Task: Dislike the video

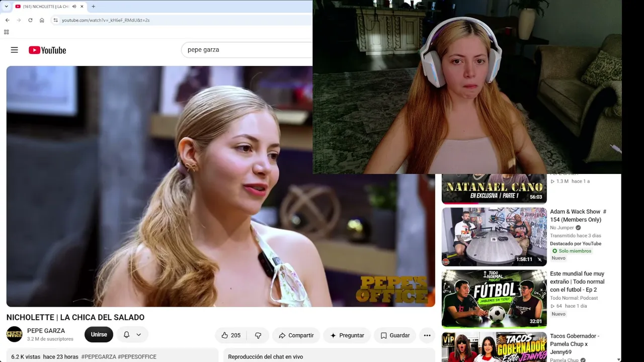Action: point(258,335)
